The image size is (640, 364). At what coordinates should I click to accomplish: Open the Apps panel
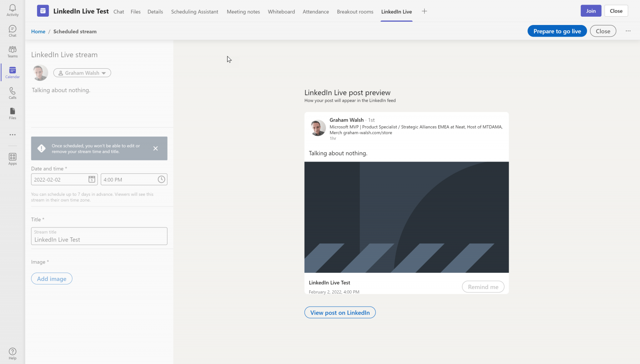12,159
